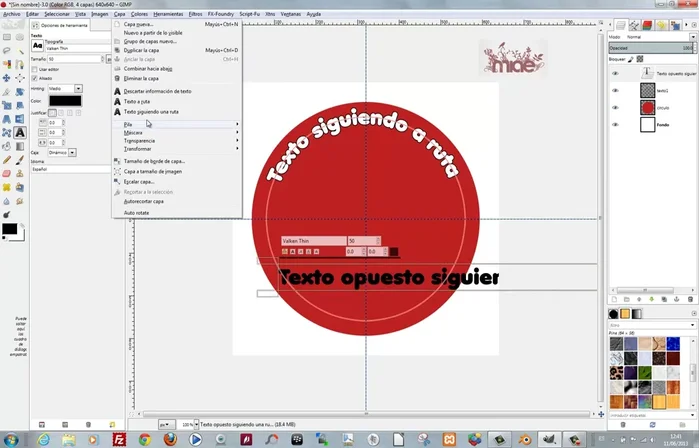Hide the circulo layer with eye icon
Screen dimensions: 699x448
tap(615, 107)
